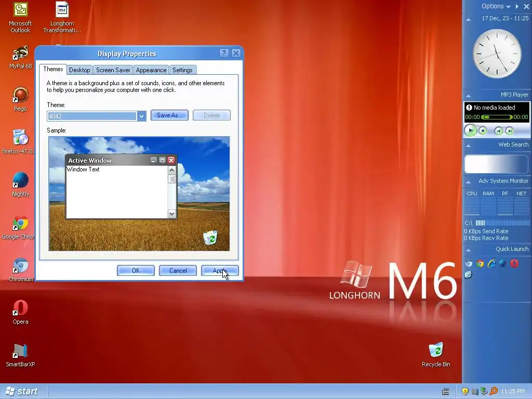Select the Recycle Bin desktop icon

pos(436,354)
